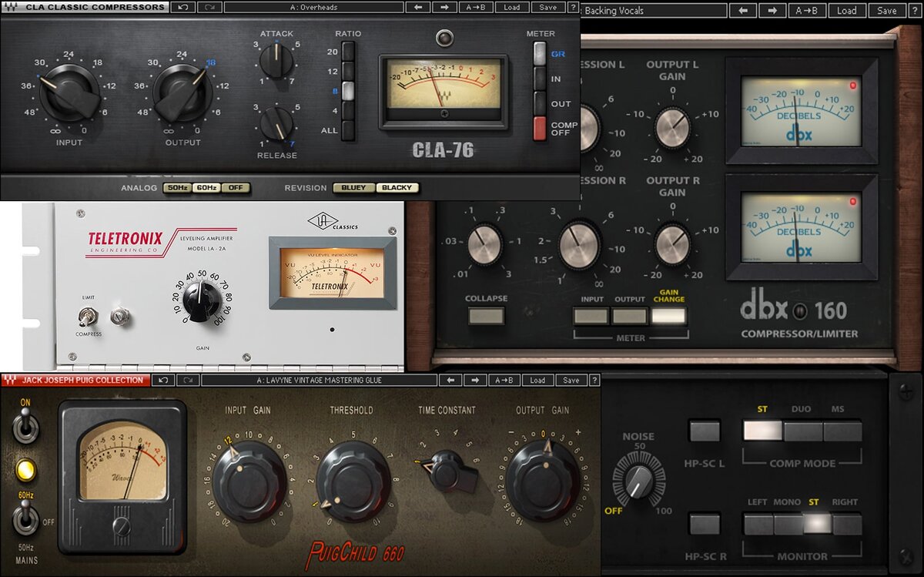The width and height of the screenshot is (924, 577).
Task: Click the A→B button in CLA-76 toolbar
Action: pyautogui.click(x=476, y=7)
